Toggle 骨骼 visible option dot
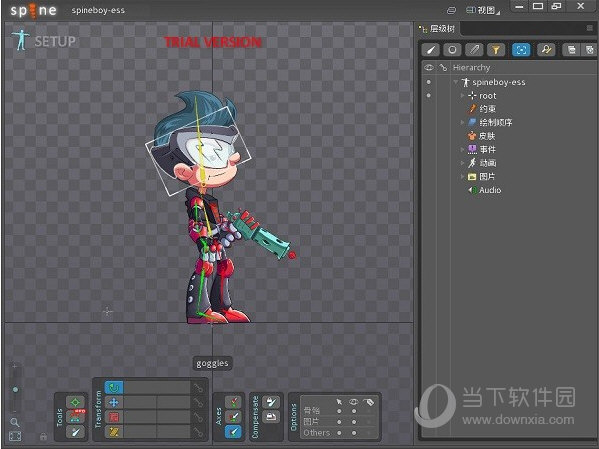The width and height of the screenshot is (599, 449). pyautogui.click(x=354, y=411)
